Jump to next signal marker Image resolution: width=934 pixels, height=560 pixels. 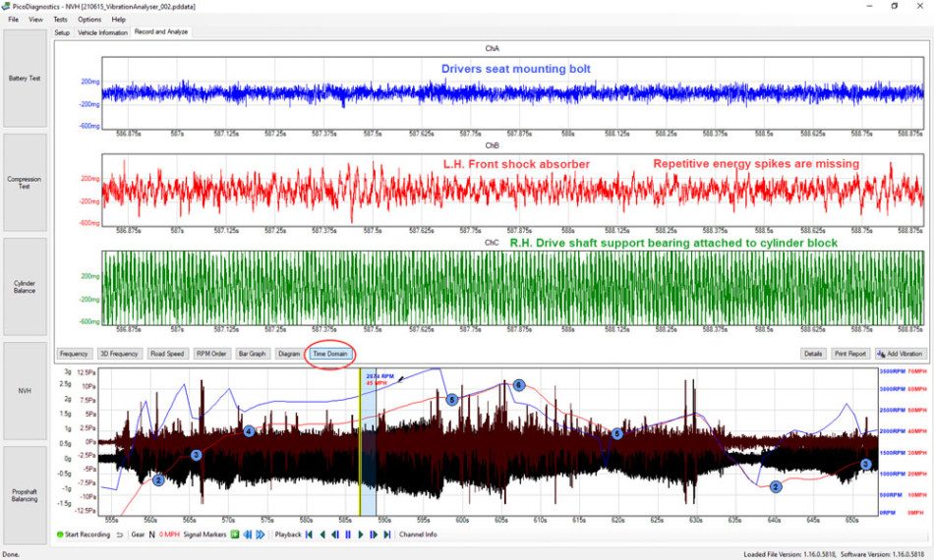point(261,534)
